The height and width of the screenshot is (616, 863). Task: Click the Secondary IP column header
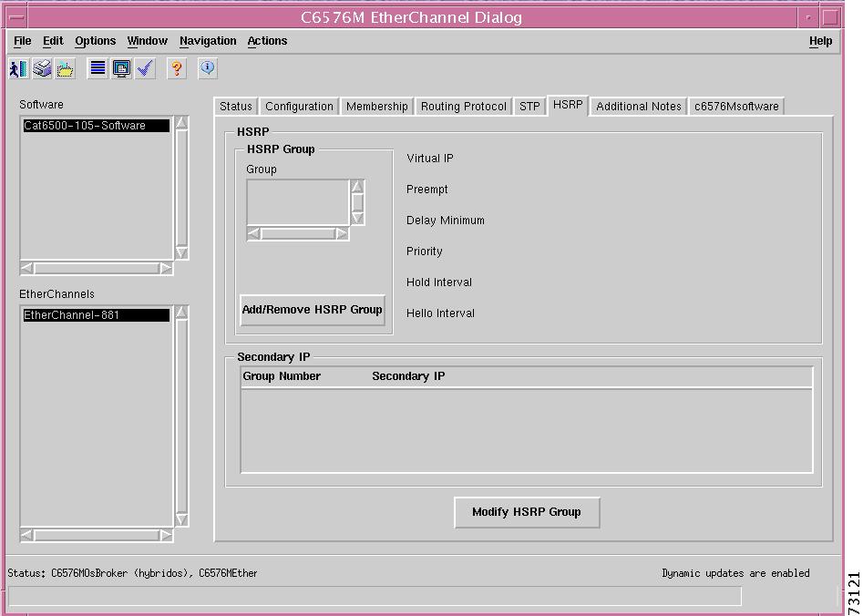(408, 376)
